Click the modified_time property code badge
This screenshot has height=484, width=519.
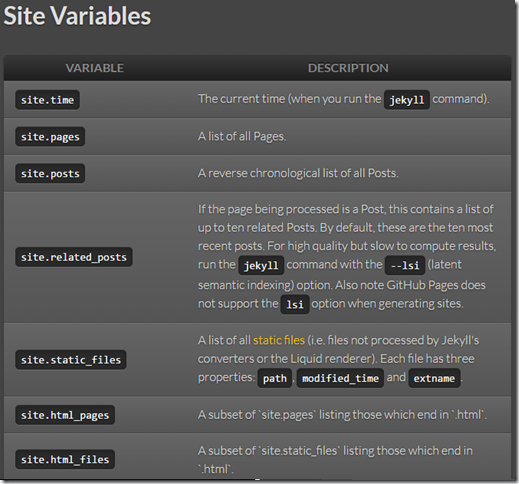(340, 378)
